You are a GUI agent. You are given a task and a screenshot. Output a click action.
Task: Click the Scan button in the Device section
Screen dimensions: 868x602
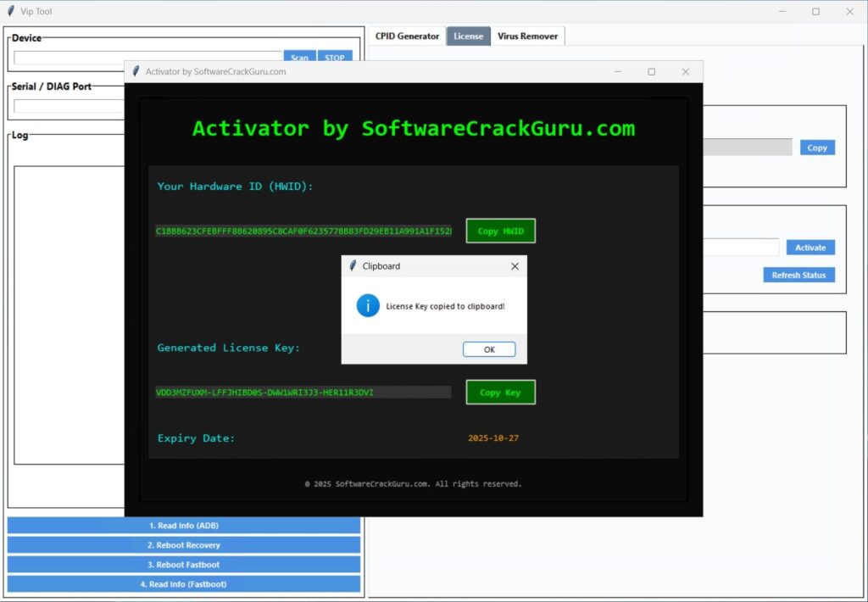pyautogui.click(x=299, y=58)
